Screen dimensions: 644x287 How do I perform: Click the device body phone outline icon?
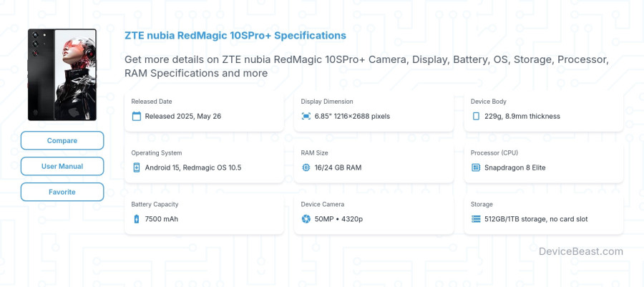pos(476,116)
